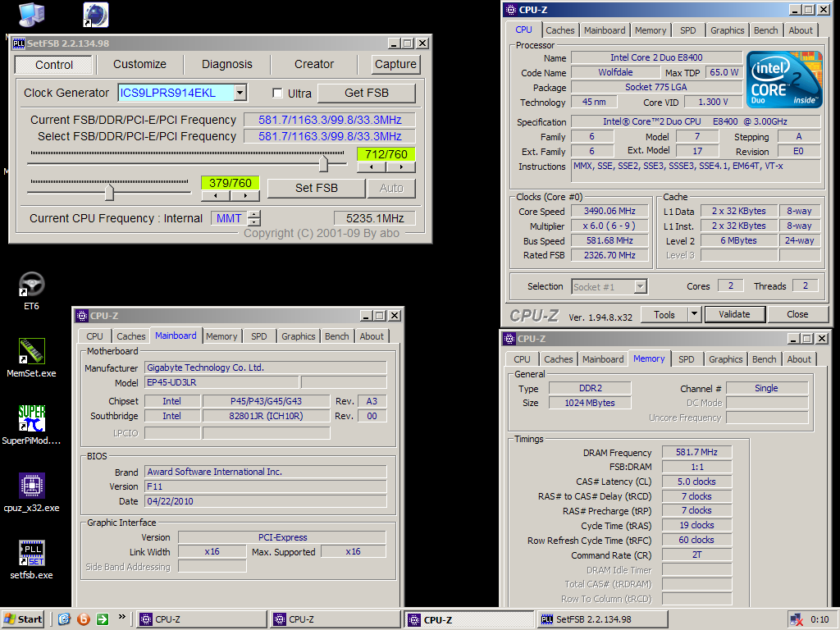The height and width of the screenshot is (630, 840).
Task: Open the Clock Generator dropdown
Action: point(240,93)
